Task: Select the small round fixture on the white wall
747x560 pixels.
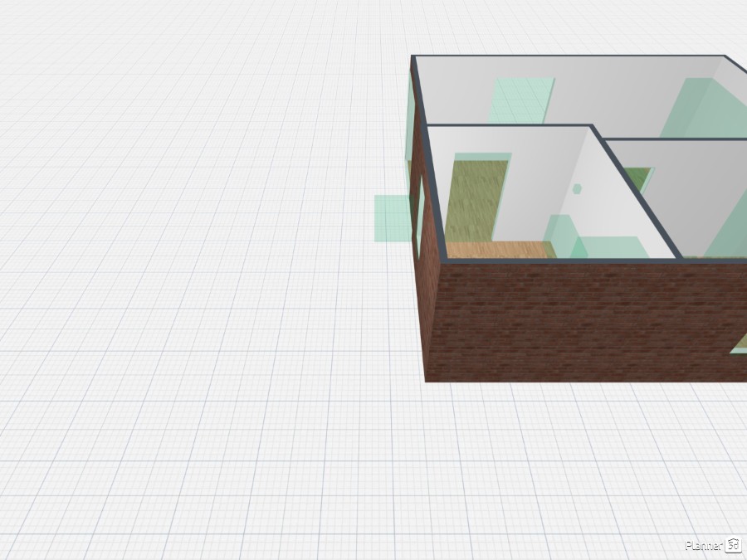Action: point(577,188)
